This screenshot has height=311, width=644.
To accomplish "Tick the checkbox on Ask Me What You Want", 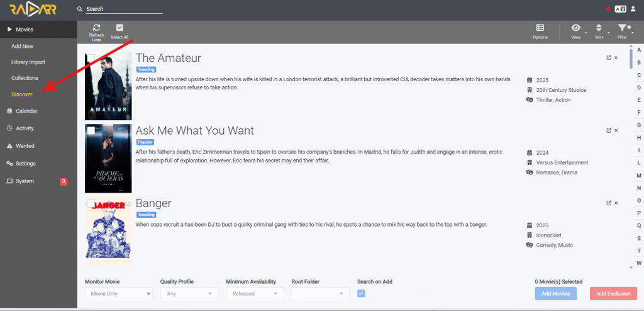I will (x=91, y=130).
